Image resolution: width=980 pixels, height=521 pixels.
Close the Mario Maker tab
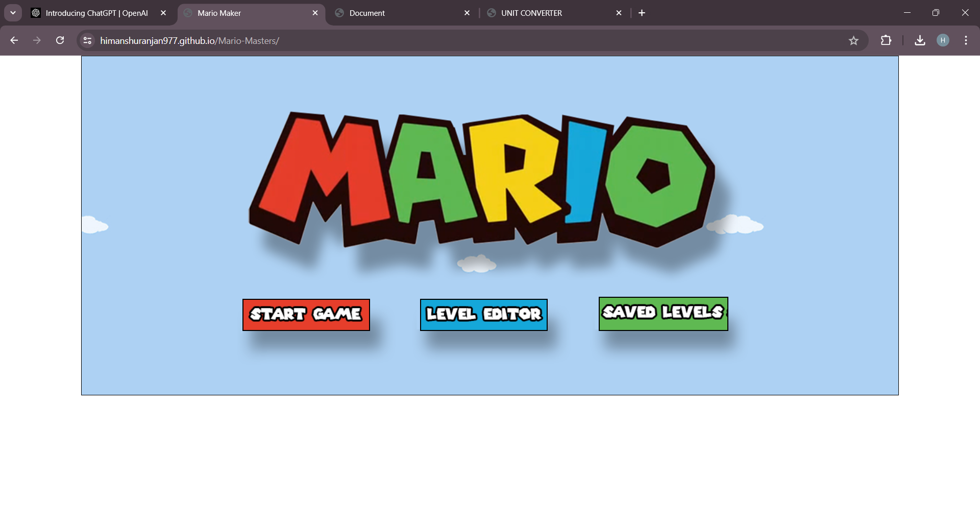point(315,13)
